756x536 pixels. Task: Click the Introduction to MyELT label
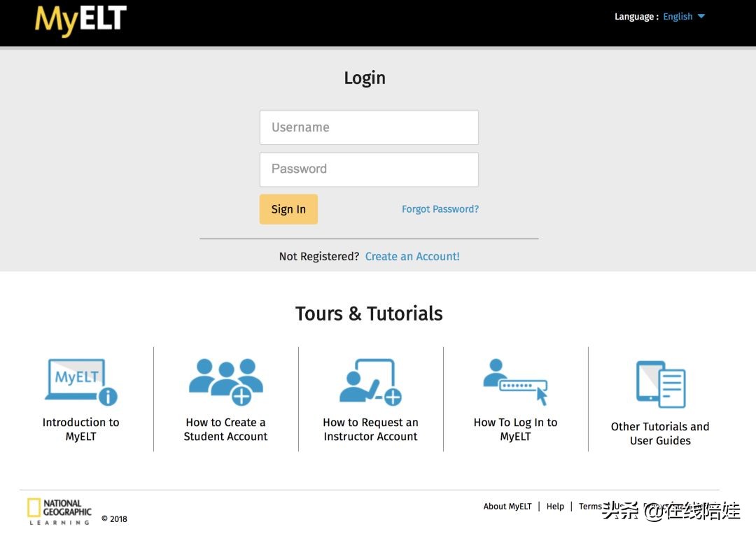coord(81,429)
